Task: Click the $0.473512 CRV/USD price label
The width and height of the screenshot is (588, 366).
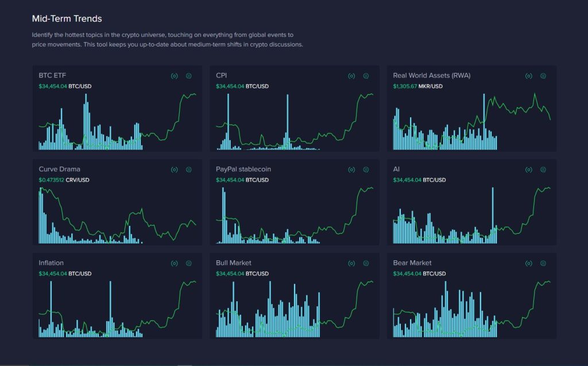Action: [x=63, y=179]
